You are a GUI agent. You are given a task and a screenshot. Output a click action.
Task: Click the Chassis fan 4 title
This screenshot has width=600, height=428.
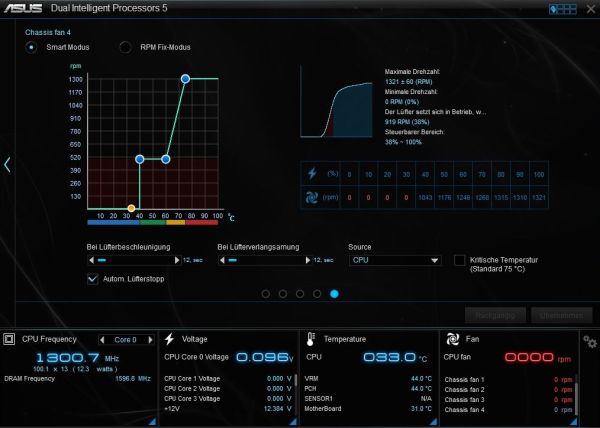(48, 33)
